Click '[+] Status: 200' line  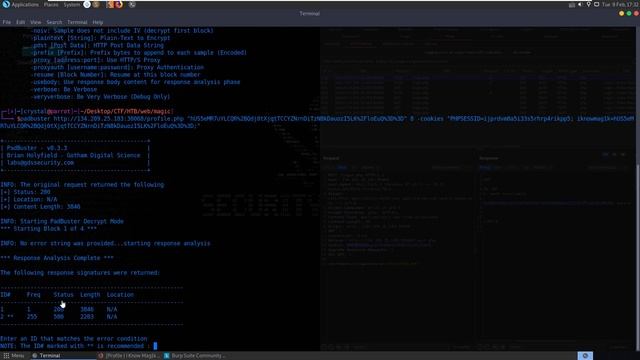(25, 192)
